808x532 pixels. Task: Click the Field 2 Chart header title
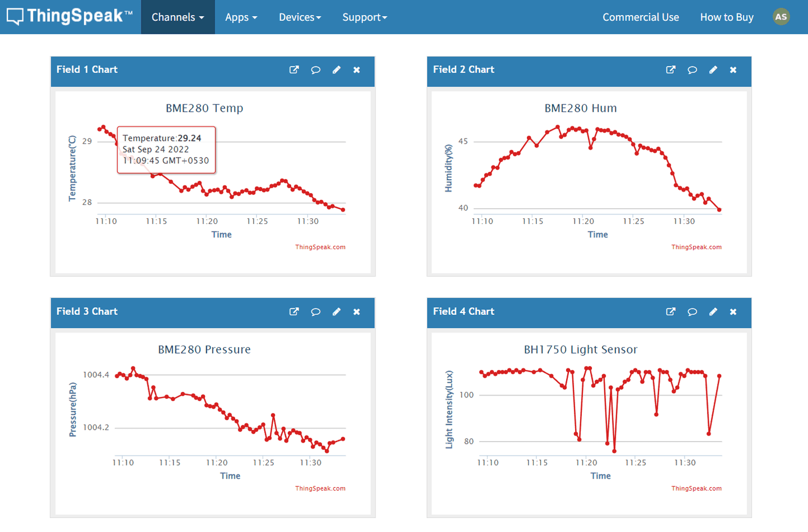point(463,70)
